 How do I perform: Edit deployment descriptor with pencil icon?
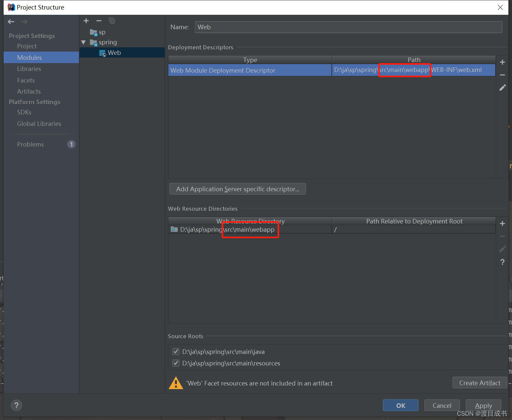pos(502,88)
